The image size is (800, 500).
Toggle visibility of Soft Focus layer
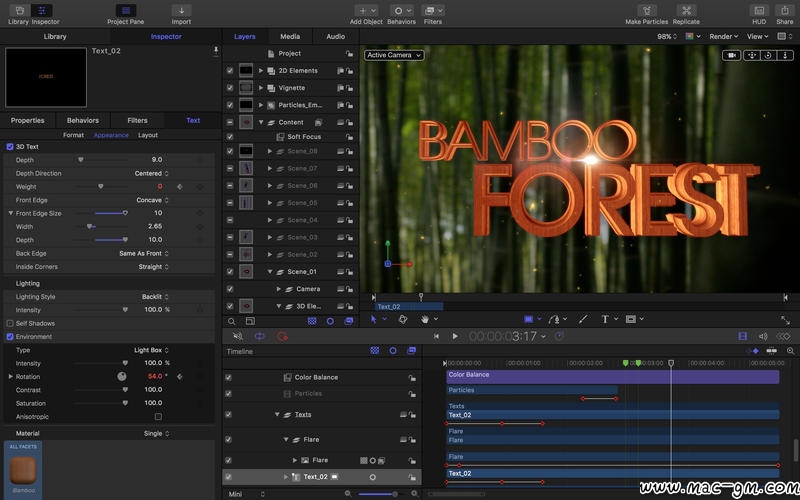pos(230,137)
